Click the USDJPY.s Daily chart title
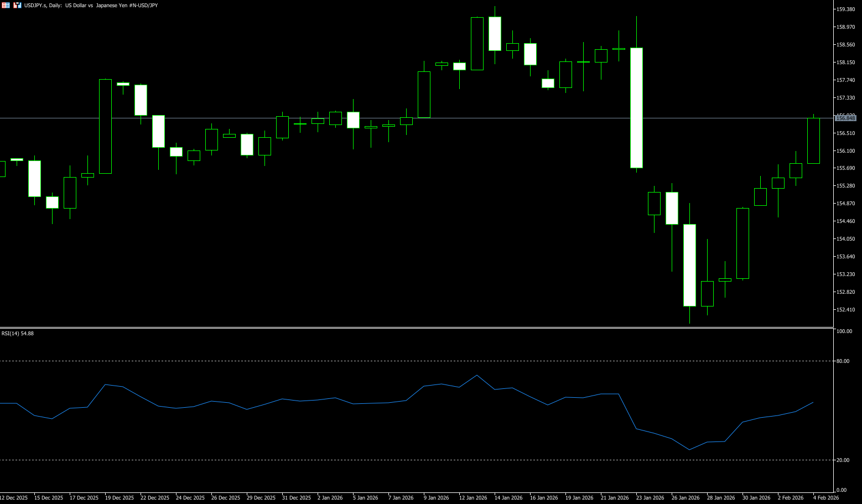The width and height of the screenshot is (862, 504). (x=91, y=5)
